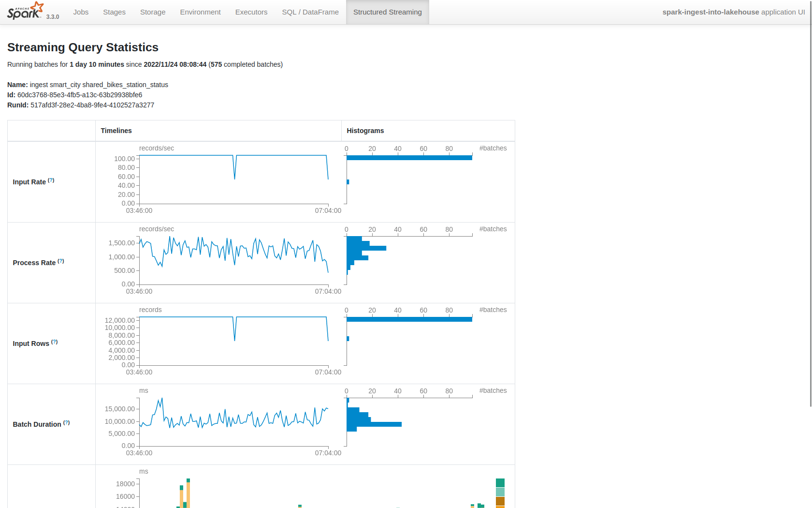Open the Stages tab
Screen dimensions: 812x508
click(x=114, y=12)
